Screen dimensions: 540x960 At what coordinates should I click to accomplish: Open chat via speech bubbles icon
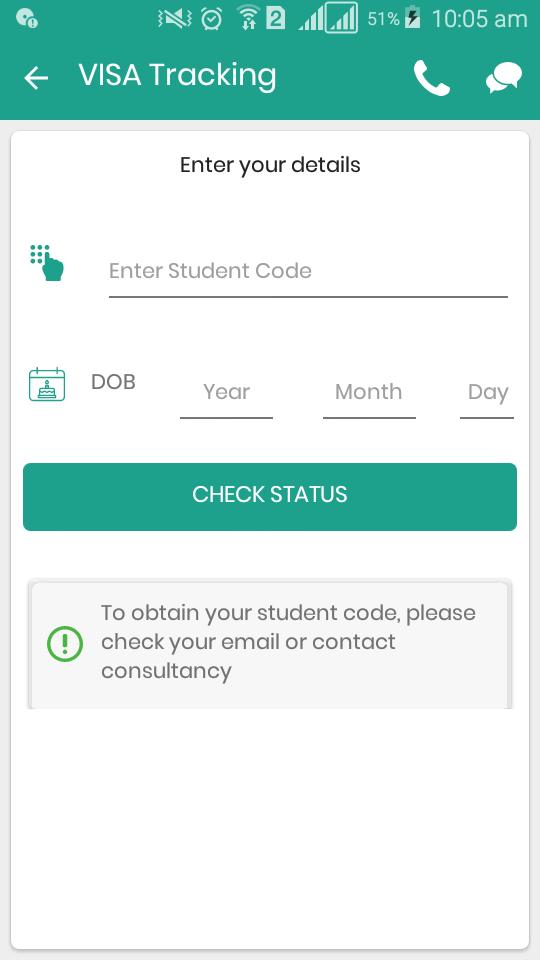(504, 78)
